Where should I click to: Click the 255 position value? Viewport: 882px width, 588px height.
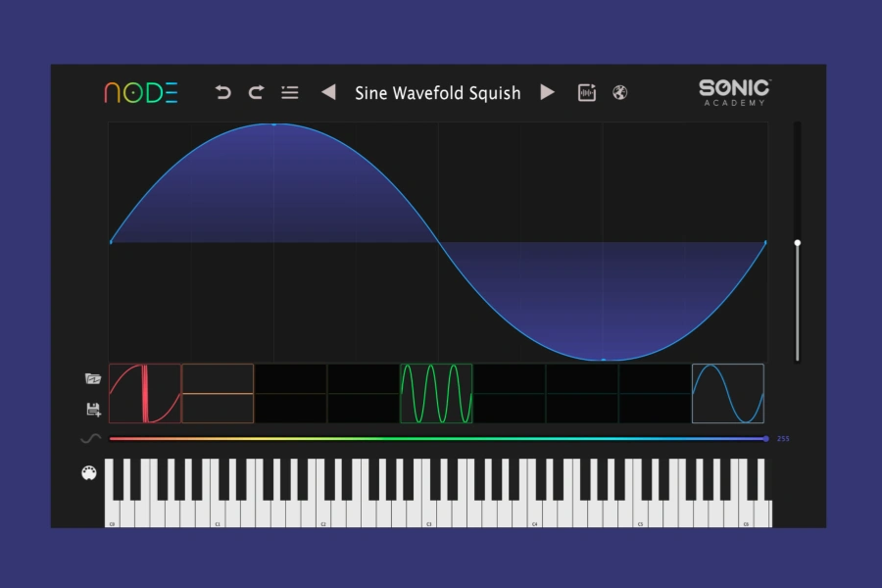[783, 439]
